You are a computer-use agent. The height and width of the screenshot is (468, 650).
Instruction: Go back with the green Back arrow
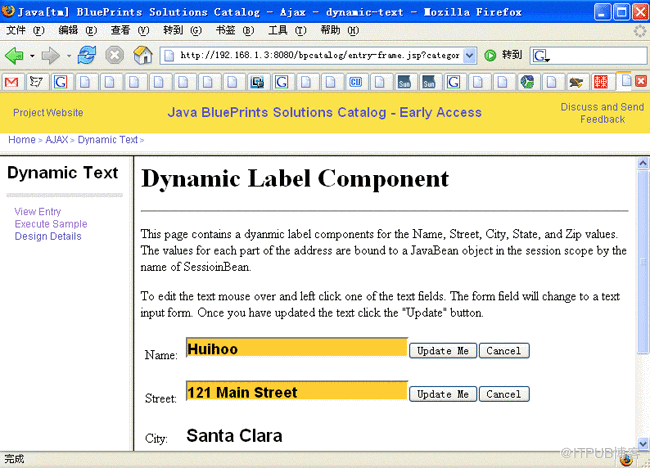pos(14,55)
